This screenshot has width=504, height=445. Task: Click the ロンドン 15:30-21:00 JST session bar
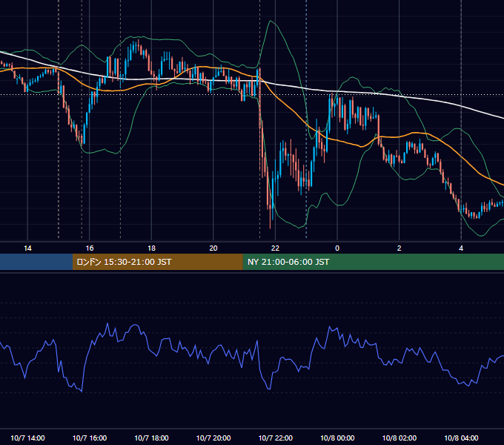tap(157, 262)
